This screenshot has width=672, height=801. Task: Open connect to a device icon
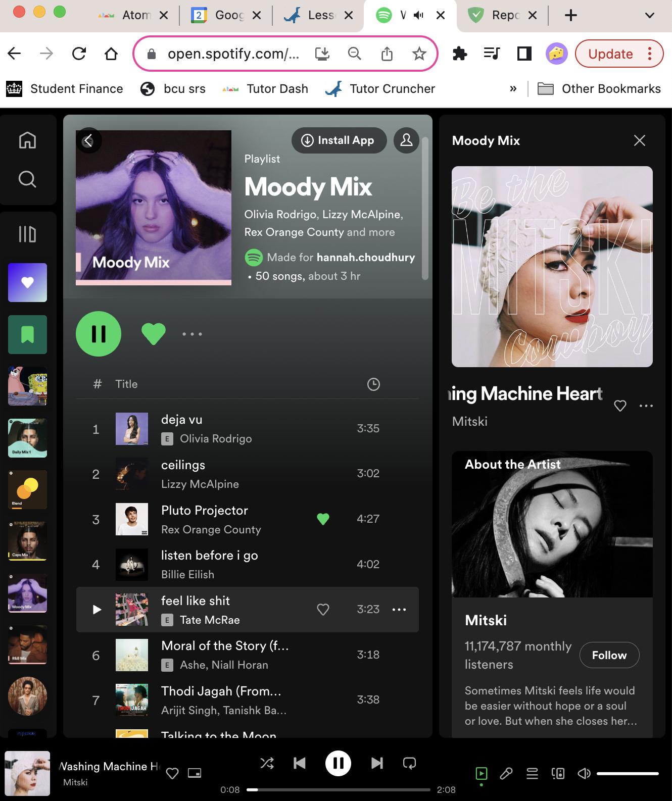pos(558,773)
